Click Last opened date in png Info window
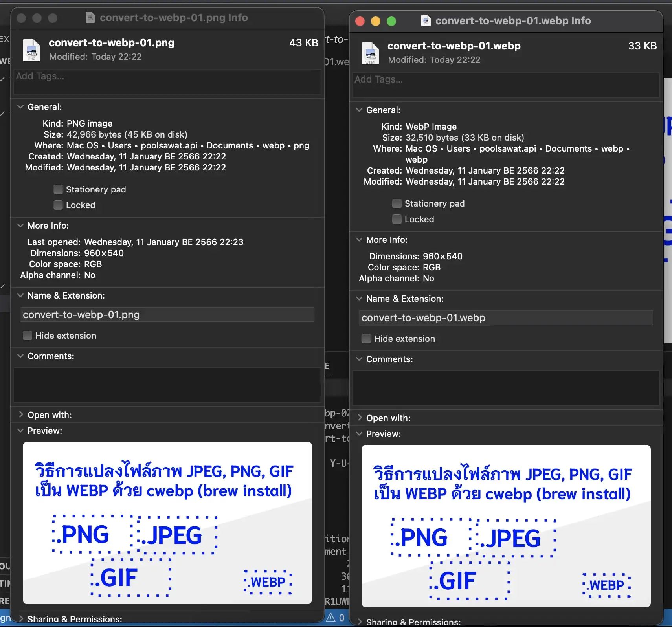672x627 pixels. [164, 242]
